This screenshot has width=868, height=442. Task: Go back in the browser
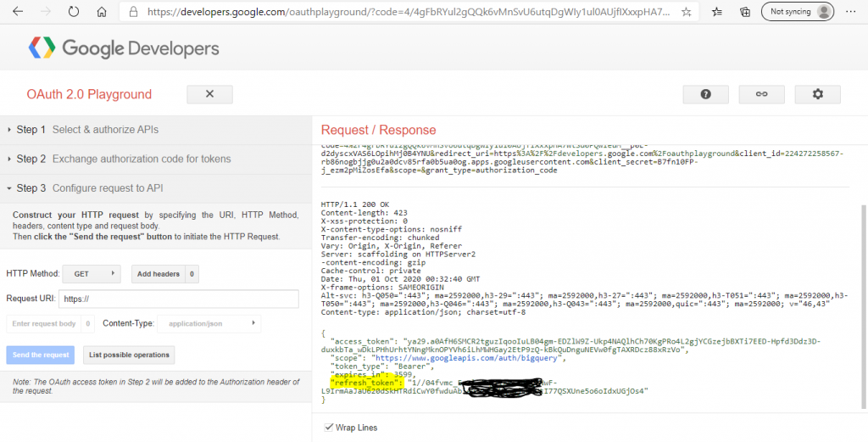point(18,12)
